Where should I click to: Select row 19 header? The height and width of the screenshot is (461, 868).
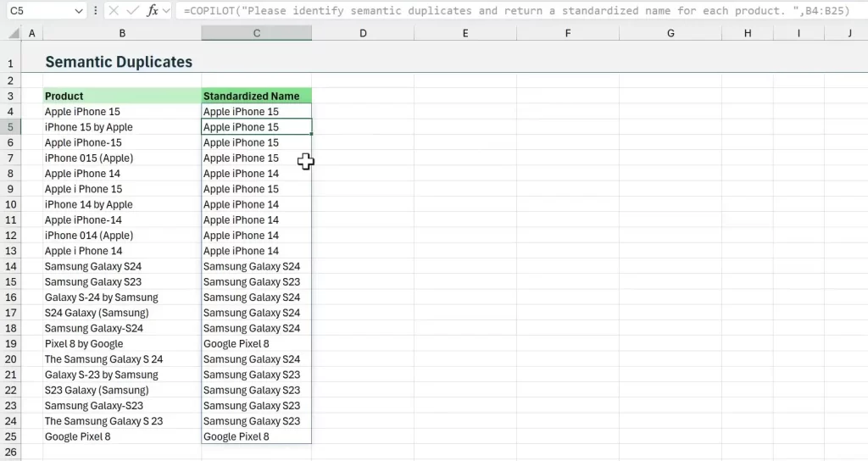[x=11, y=343]
